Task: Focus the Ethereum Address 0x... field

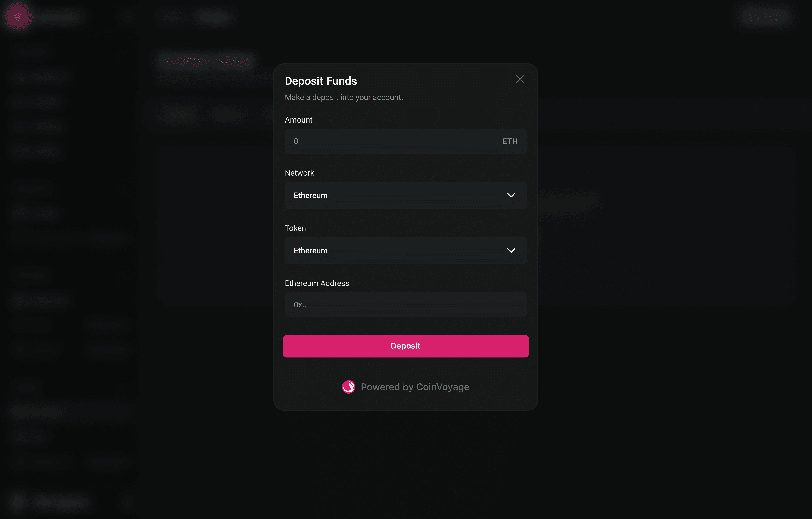Action: click(x=406, y=305)
